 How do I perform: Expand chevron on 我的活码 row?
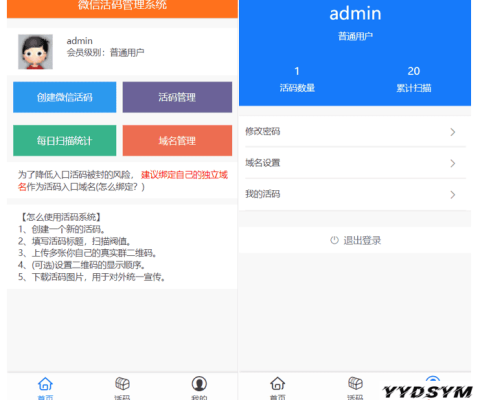[452, 195]
